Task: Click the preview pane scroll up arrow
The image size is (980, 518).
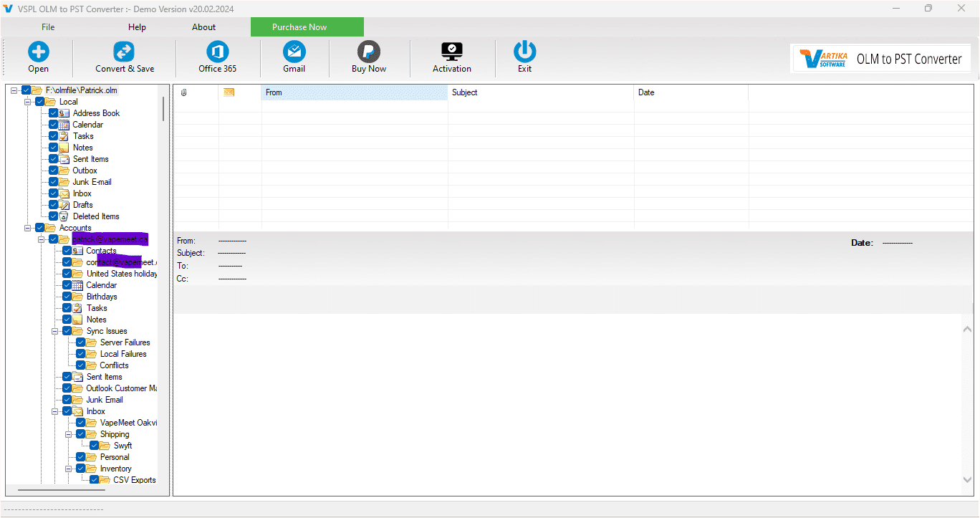Action: click(968, 328)
